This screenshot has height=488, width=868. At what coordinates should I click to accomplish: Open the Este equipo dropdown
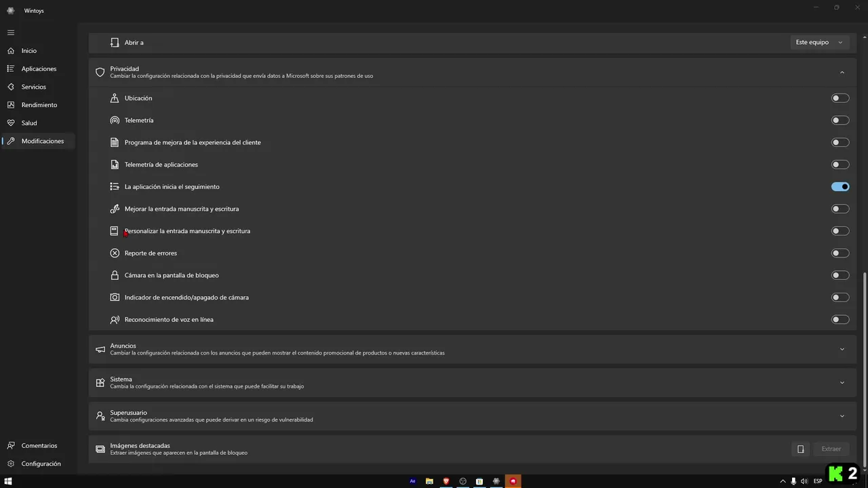(820, 42)
